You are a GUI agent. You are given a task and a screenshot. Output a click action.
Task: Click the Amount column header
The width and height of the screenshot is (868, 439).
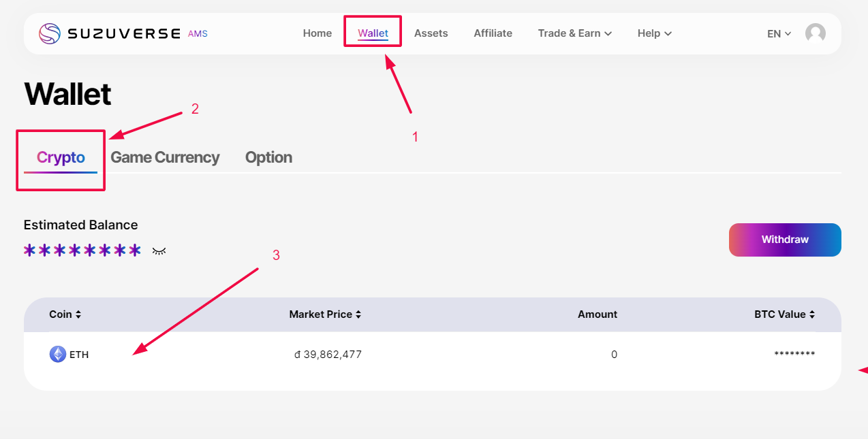pos(597,314)
